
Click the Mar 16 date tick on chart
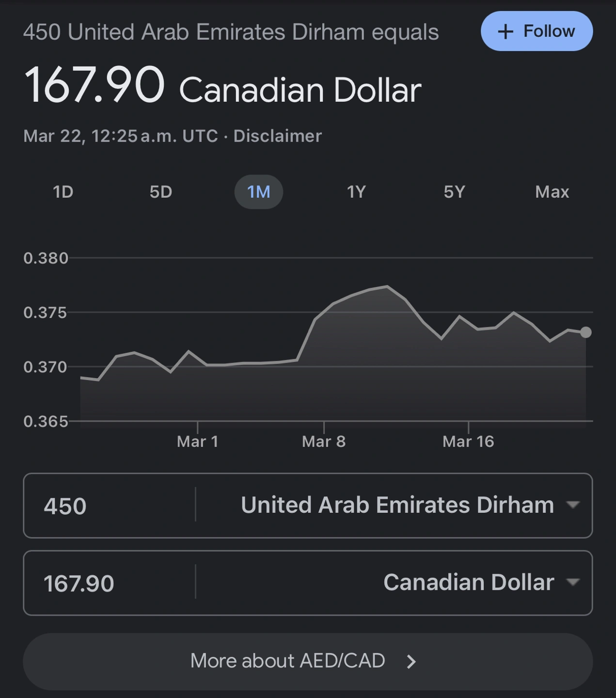pos(468,441)
